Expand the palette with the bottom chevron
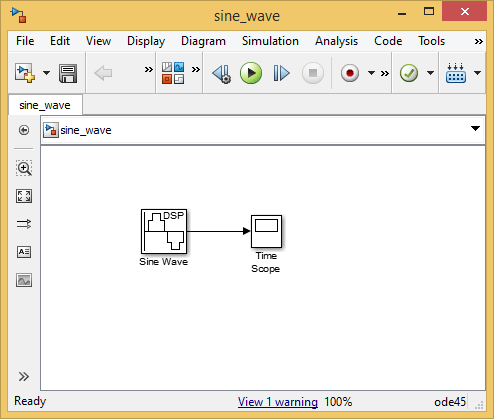 click(24, 377)
